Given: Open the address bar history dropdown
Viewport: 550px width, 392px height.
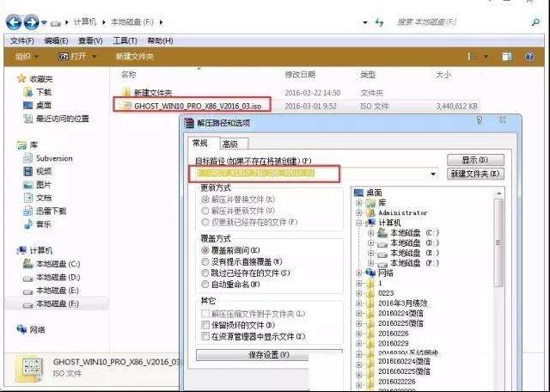Looking at the screenshot, I should [x=365, y=22].
